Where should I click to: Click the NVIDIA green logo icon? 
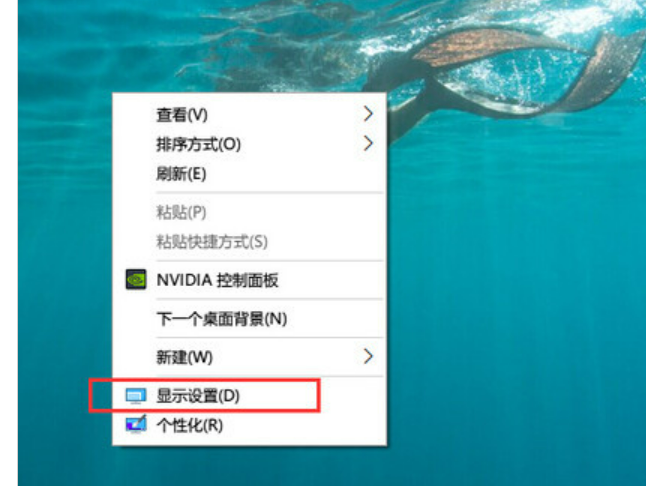click(136, 280)
